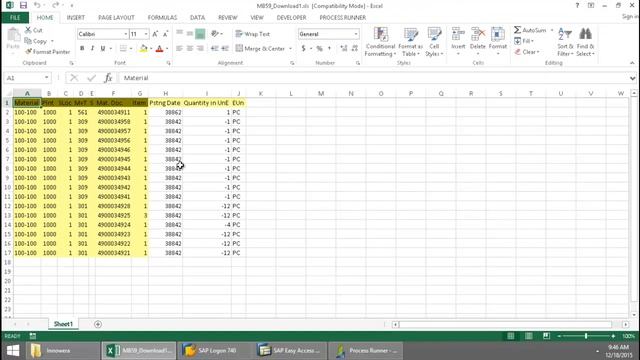Open Format as Table gallery
The height and width of the screenshot is (360, 640).
click(x=411, y=42)
